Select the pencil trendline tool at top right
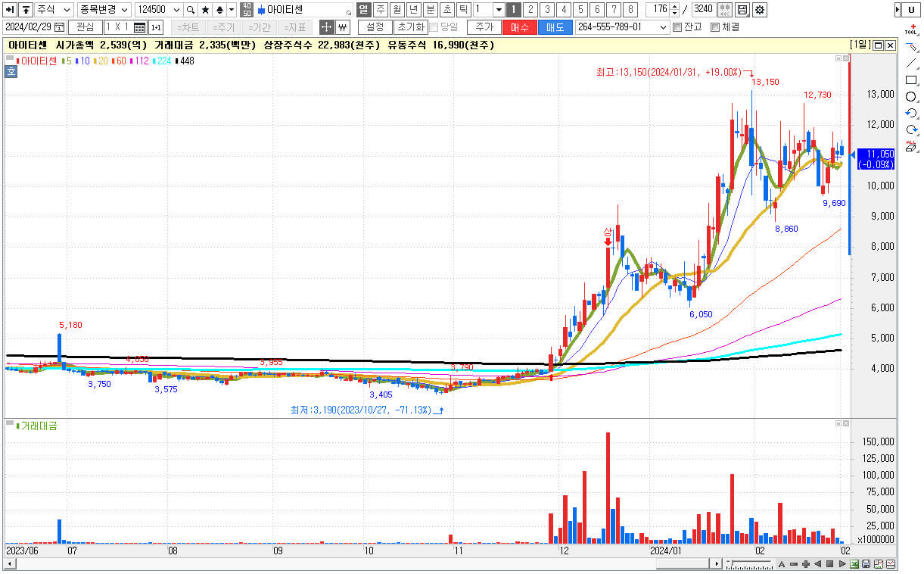The width and height of the screenshot is (924, 574). (x=911, y=47)
